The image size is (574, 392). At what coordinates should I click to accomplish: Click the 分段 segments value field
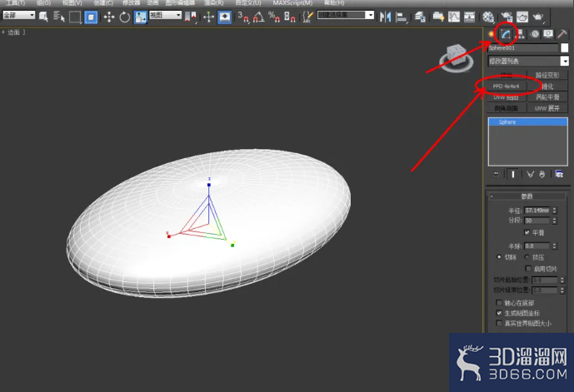(537, 221)
